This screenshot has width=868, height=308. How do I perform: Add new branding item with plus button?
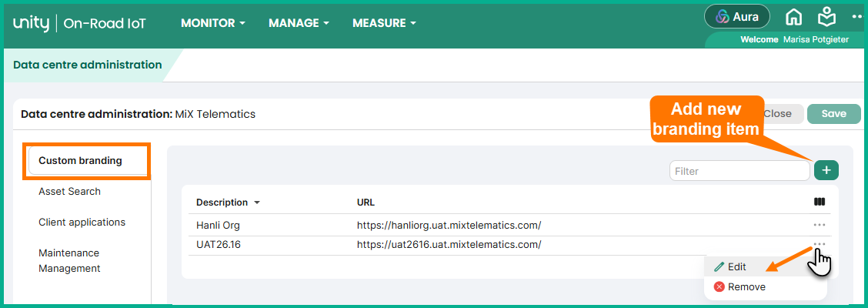click(826, 171)
